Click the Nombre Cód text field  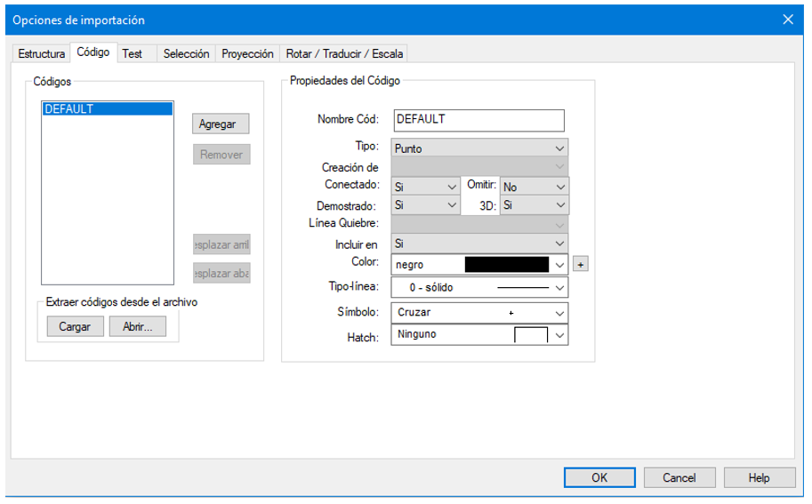(x=478, y=120)
